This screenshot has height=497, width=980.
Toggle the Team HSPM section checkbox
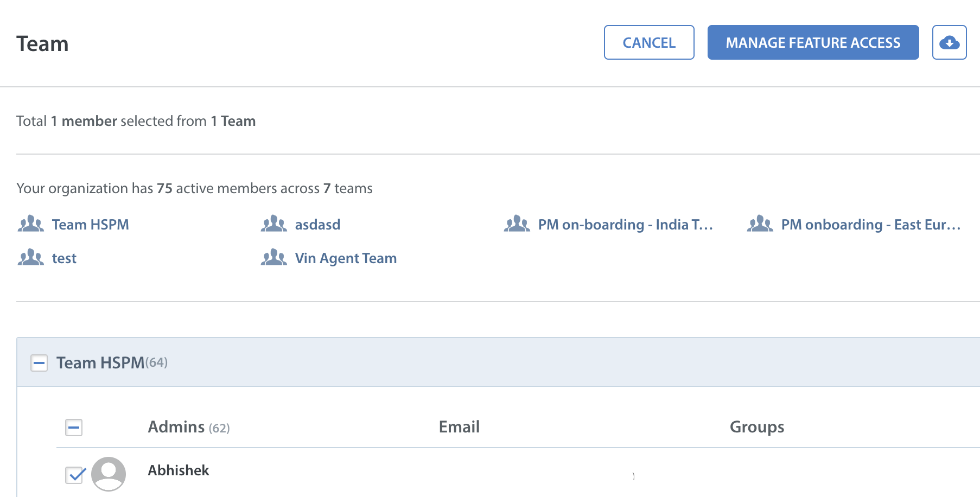click(x=39, y=363)
